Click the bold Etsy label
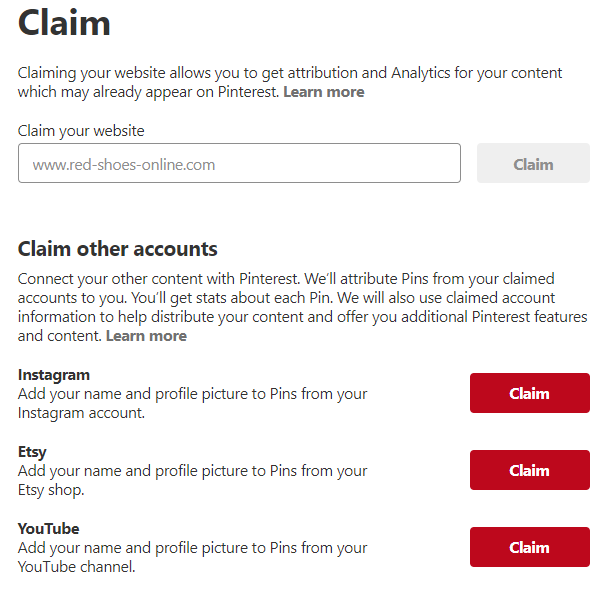The width and height of the screenshot is (602, 602). tap(32, 452)
